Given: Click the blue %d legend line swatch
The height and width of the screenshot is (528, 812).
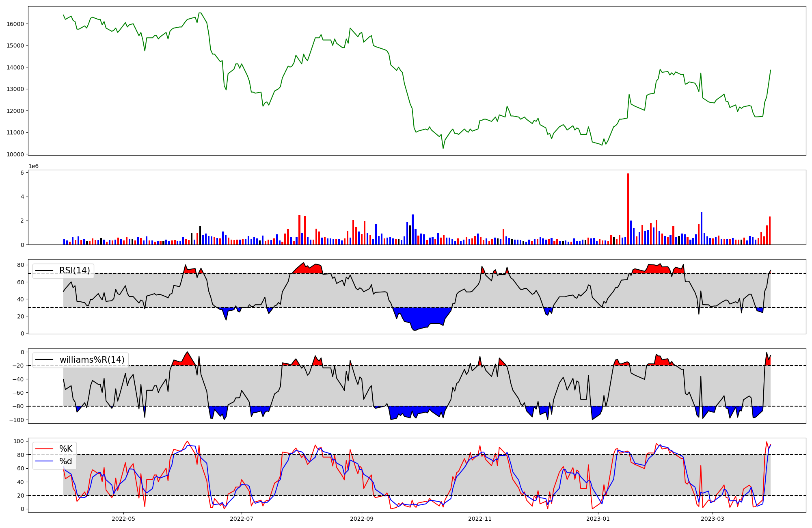Looking at the screenshot, I should coord(44,461).
